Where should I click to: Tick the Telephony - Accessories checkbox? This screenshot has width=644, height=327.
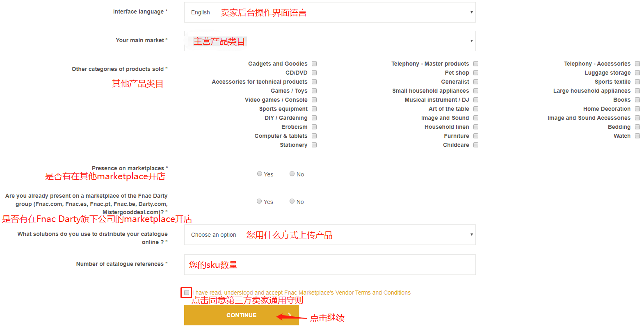(637, 64)
